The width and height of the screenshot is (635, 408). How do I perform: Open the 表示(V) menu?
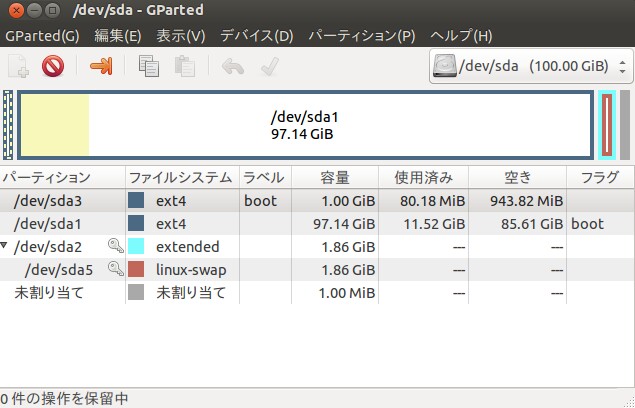(180, 36)
